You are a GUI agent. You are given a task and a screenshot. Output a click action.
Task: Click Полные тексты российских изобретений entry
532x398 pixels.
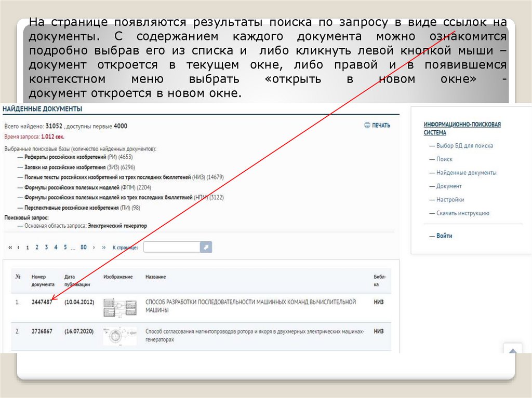click(124, 177)
